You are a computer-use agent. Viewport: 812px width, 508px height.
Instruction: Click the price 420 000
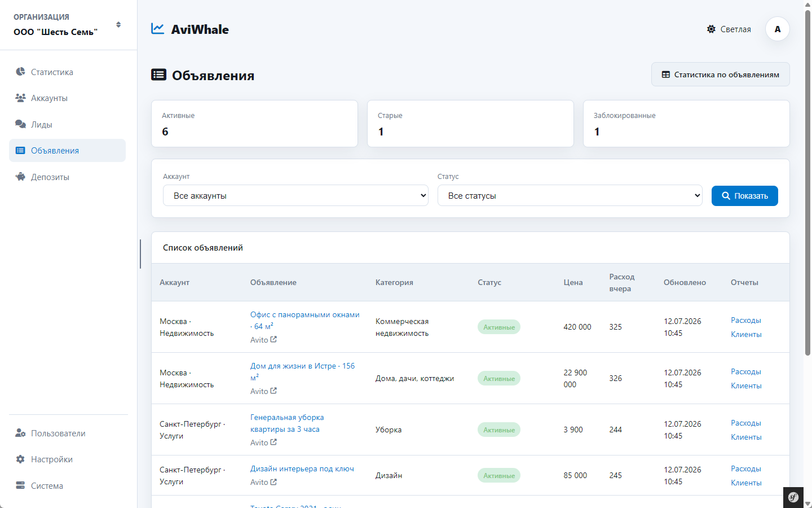[577, 327]
